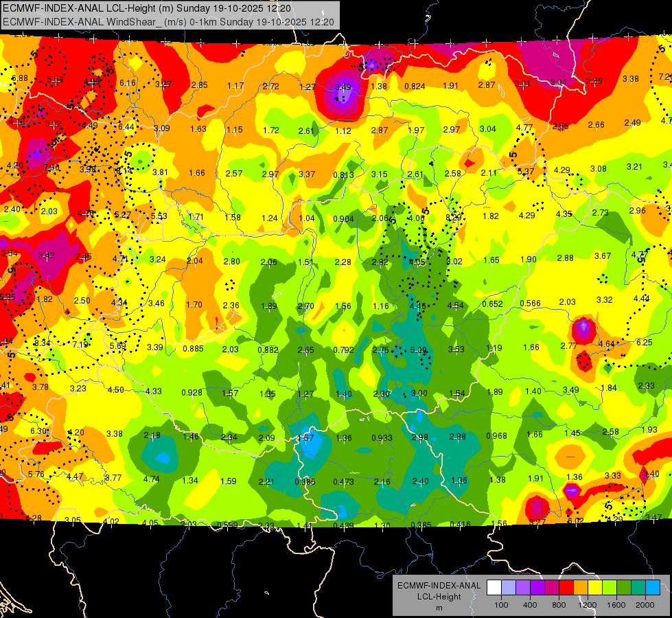Click the LCL-Height title line at top

click(x=147, y=8)
